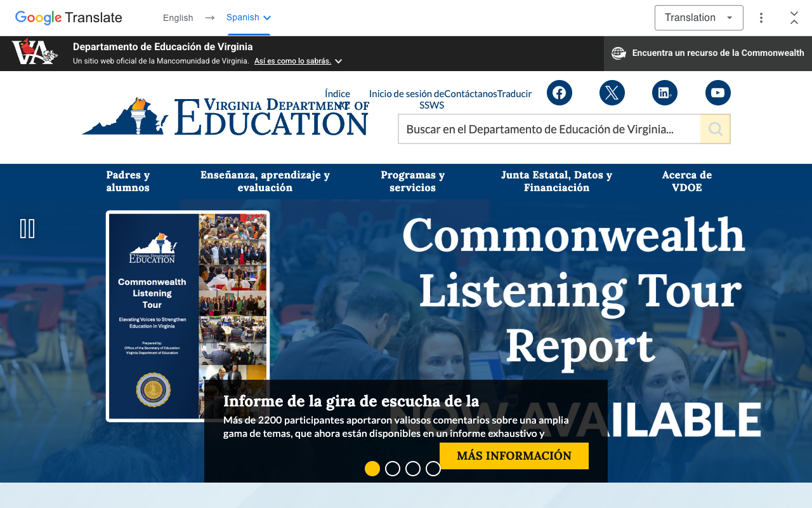
Task: Open the Índice link
Action: [x=337, y=99]
